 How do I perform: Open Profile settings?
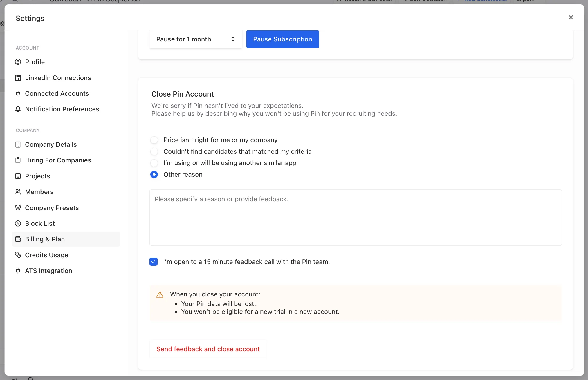tap(66, 62)
